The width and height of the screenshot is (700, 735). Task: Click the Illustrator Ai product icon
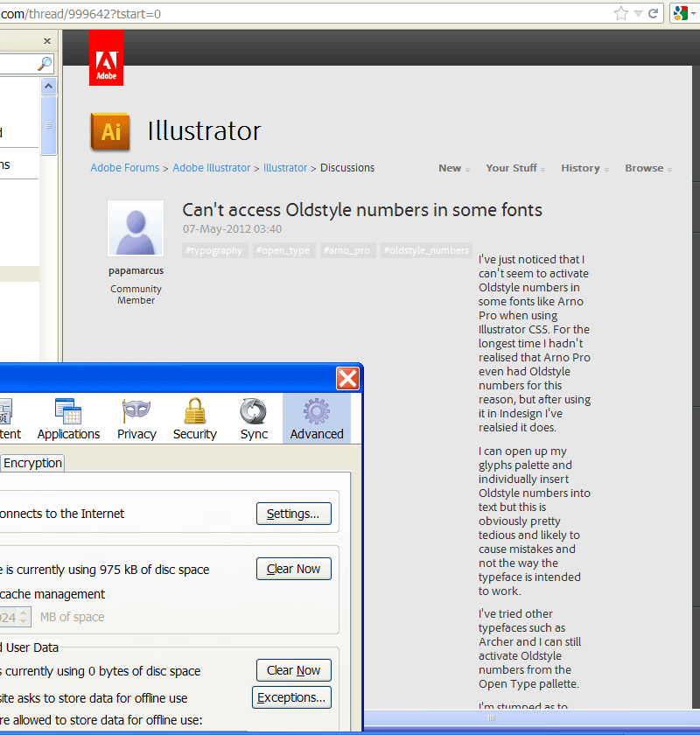click(x=110, y=132)
